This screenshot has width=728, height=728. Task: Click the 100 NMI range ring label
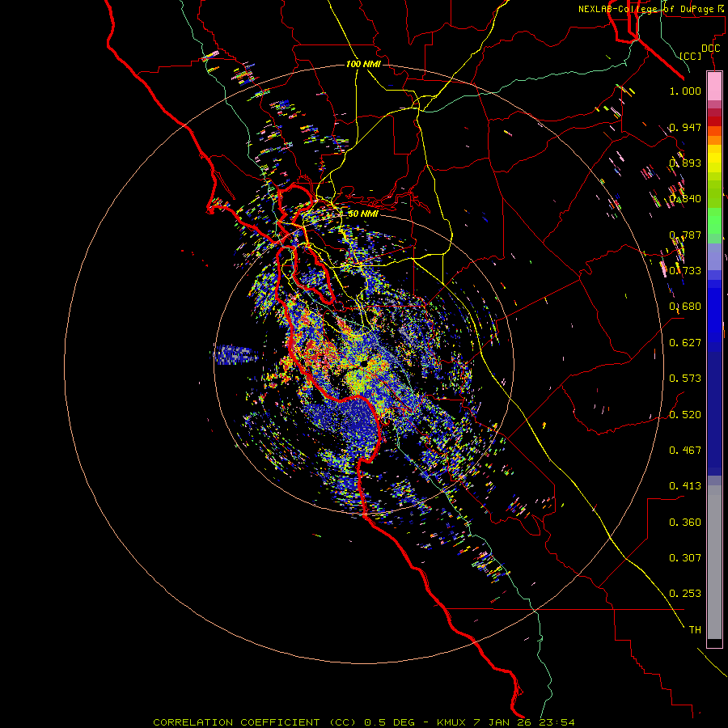click(x=363, y=64)
